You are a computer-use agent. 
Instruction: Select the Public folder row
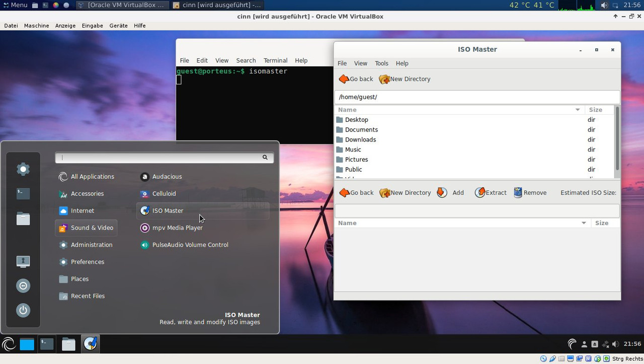[474, 170]
